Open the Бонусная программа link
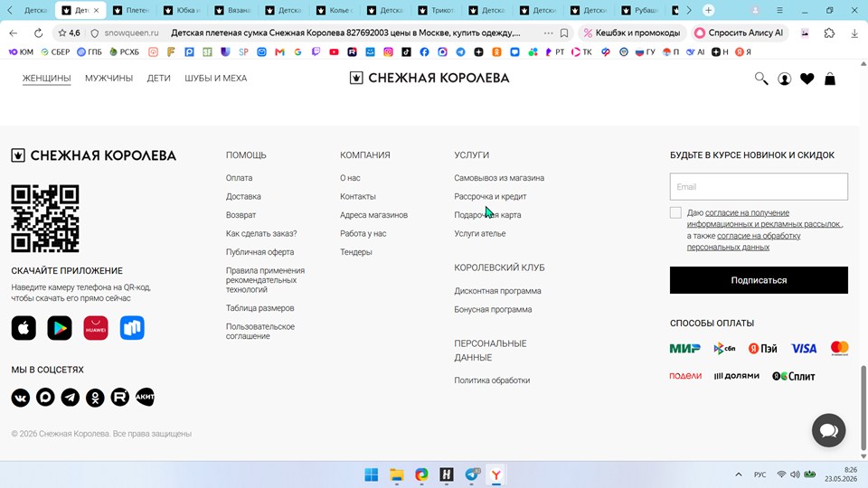Image resolution: width=868 pixels, height=488 pixels. coord(494,309)
